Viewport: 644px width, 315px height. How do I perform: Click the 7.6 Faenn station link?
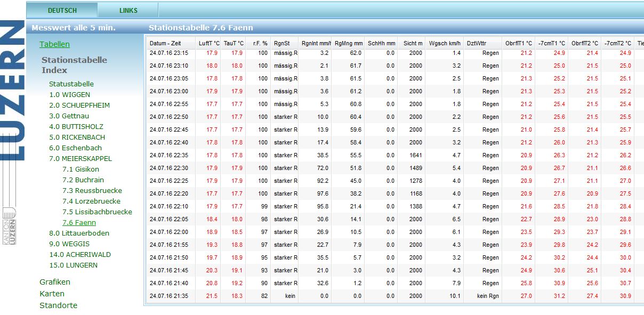79,222
